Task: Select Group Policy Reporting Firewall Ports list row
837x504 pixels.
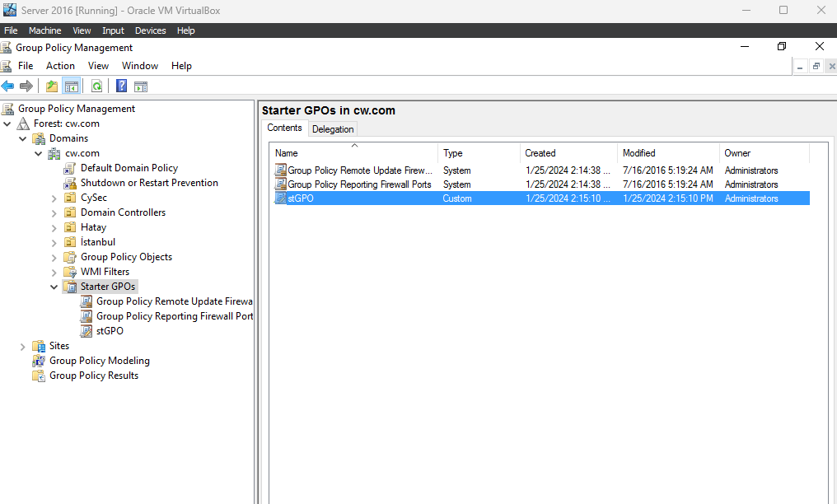Action: 541,184
